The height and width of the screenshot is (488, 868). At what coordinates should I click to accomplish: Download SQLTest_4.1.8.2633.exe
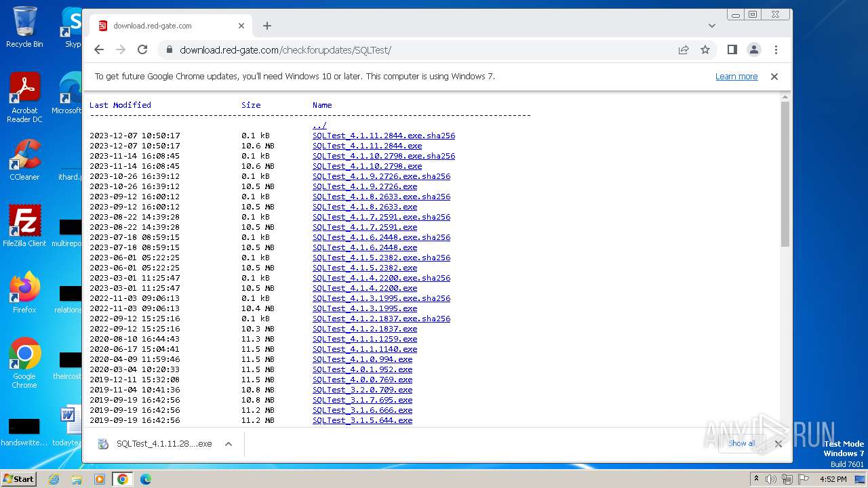[x=365, y=207]
